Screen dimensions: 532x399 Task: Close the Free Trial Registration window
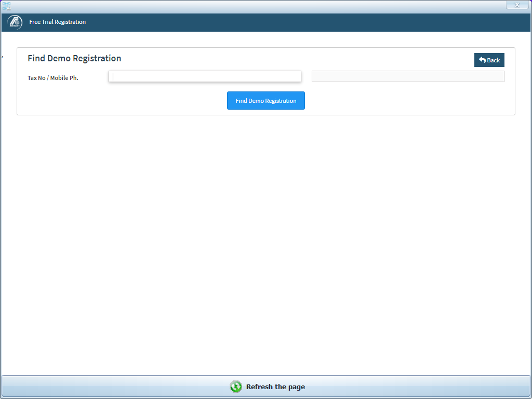point(517,5)
